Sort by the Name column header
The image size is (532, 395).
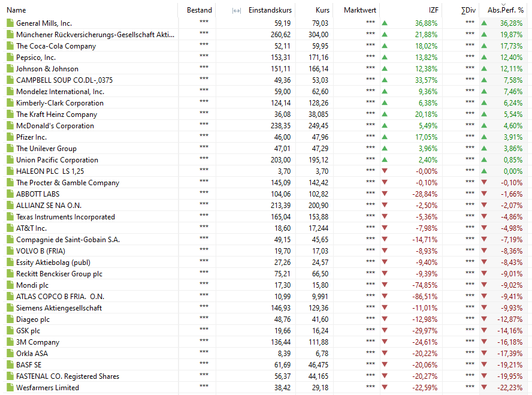(16, 10)
